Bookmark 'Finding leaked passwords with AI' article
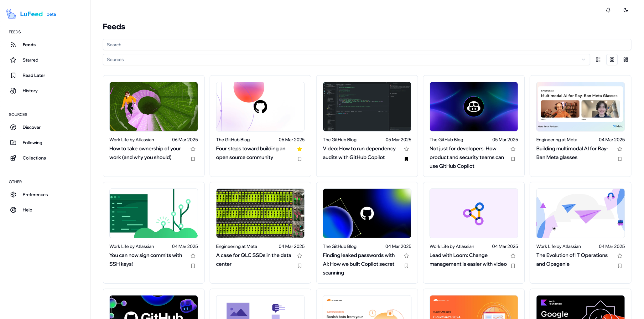Screen dimensions: 644x319 coord(406,266)
